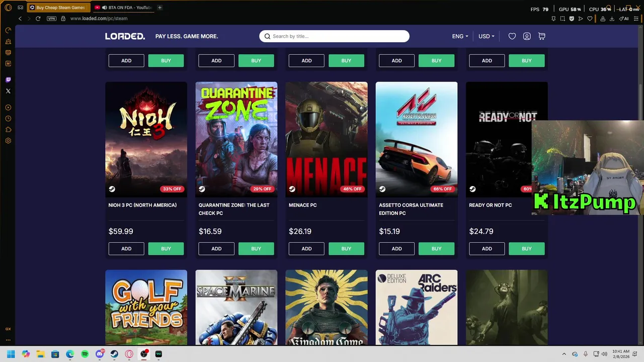Show hidden system tray icons
The image size is (644, 362).
(x=564, y=354)
